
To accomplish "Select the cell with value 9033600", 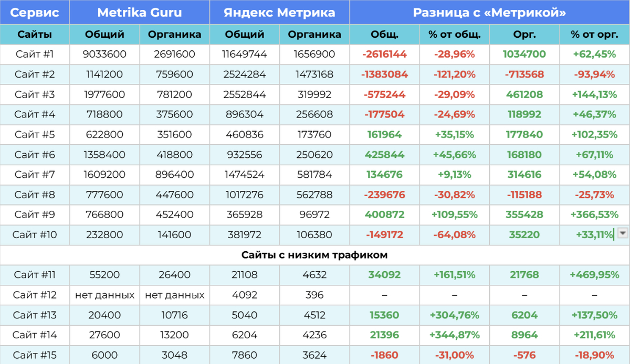I will [104, 54].
